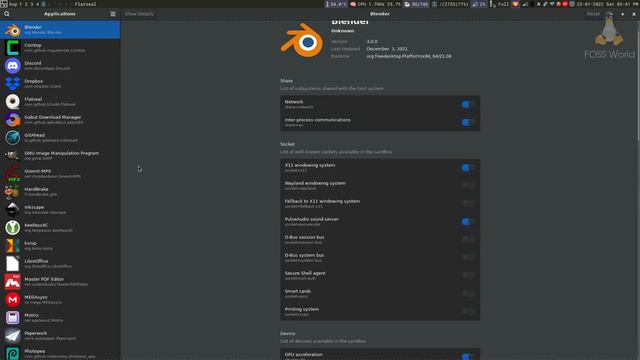Enable Secure Shell agent toggle
The width and height of the screenshot is (640, 360).
coord(469,276)
